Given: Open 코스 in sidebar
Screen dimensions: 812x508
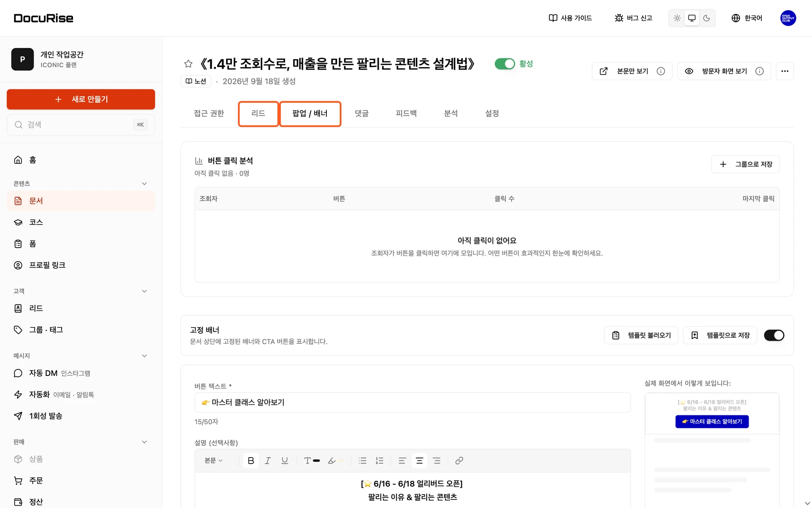Looking at the screenshot, I should 81,222.
